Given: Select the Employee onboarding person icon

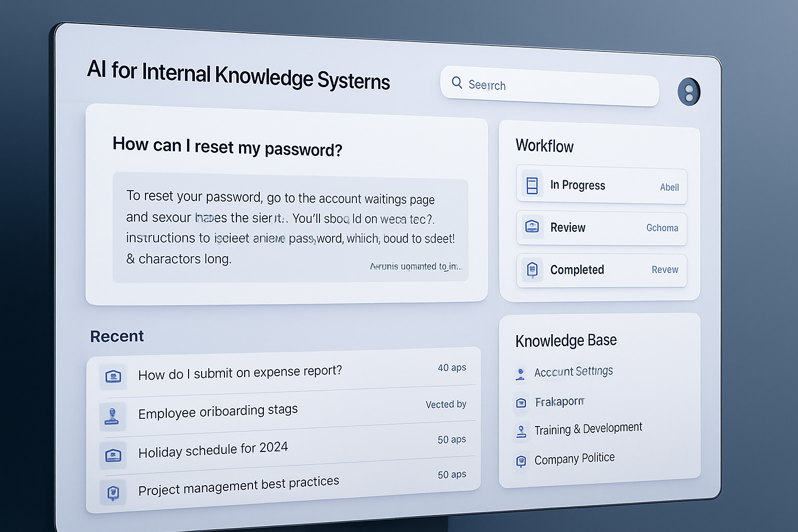Looking at the screenshot, I should click(x=113, y=416).
